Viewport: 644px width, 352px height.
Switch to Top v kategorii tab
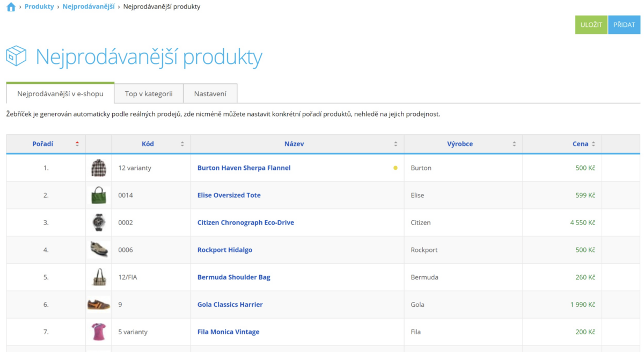point(149,94)
